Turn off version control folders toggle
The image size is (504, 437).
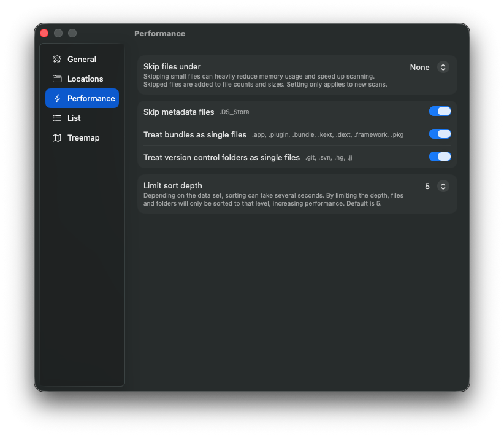(440, 157)
